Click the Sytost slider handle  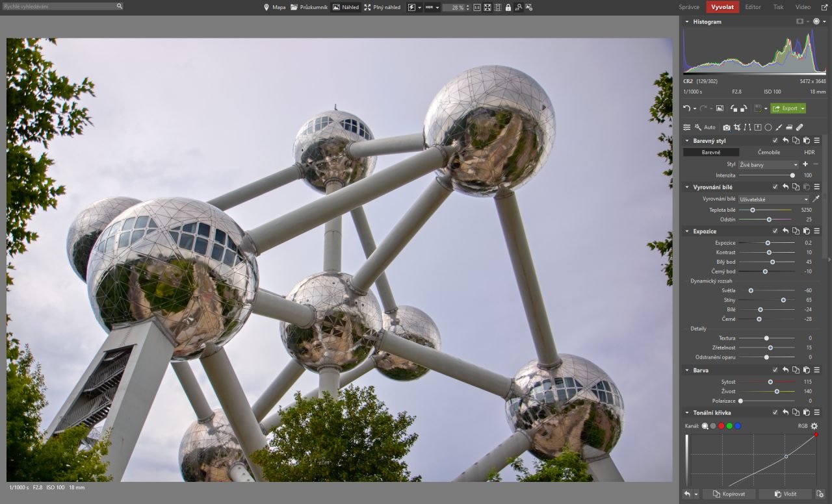[x=770, y=382]
